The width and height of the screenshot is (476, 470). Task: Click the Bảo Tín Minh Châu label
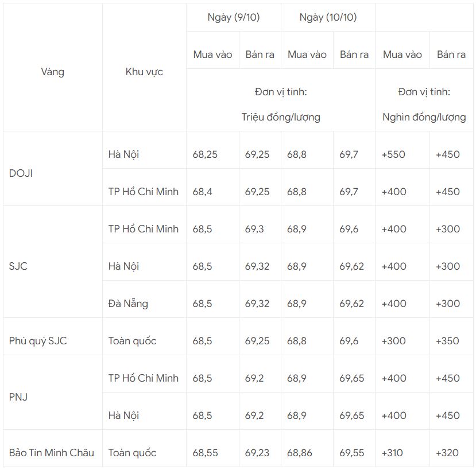tap(51, 453)
